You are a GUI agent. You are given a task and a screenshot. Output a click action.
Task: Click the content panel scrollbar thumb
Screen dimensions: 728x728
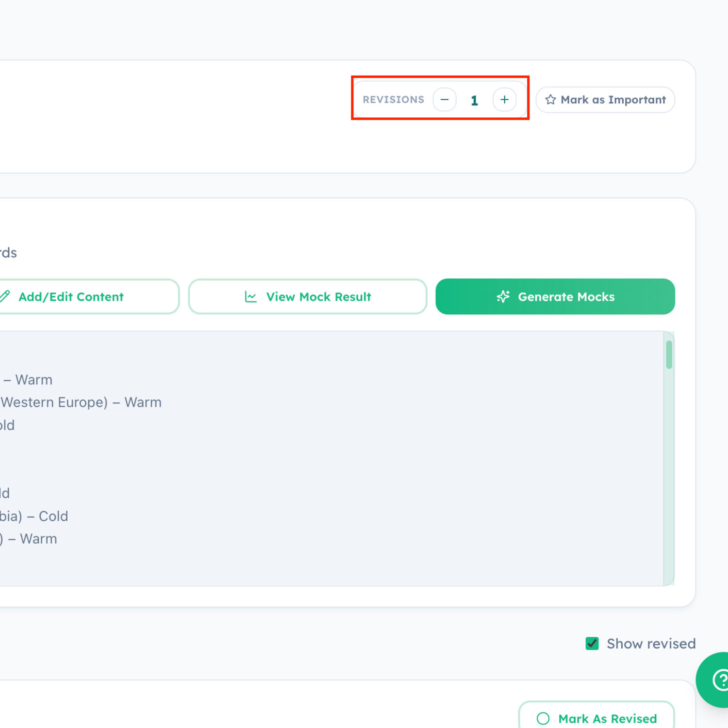[669, 355]
